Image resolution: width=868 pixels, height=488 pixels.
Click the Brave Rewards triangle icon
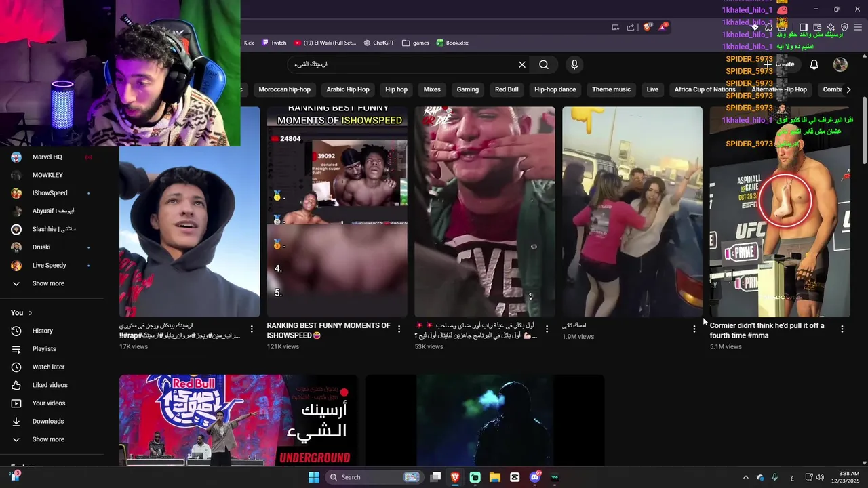pyautogui.click(x=663, y=27)
